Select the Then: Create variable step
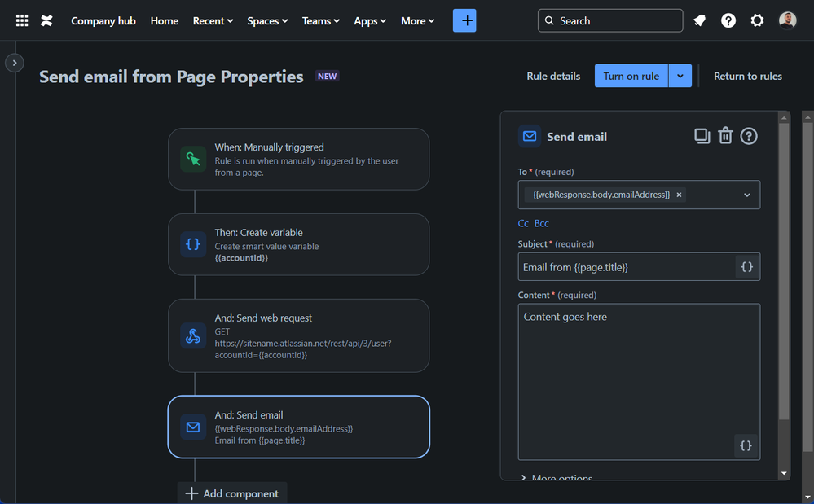The image size is (814, 504). click(298, 244)
